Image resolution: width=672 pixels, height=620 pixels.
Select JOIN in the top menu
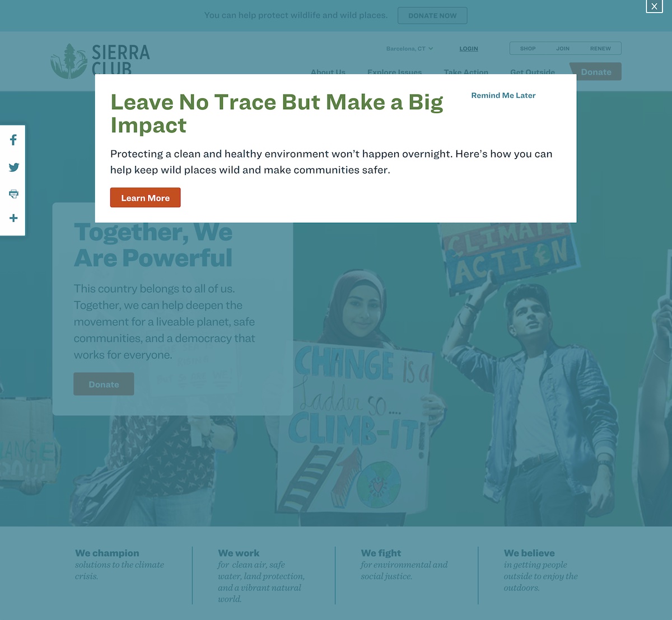click(563, 49)
